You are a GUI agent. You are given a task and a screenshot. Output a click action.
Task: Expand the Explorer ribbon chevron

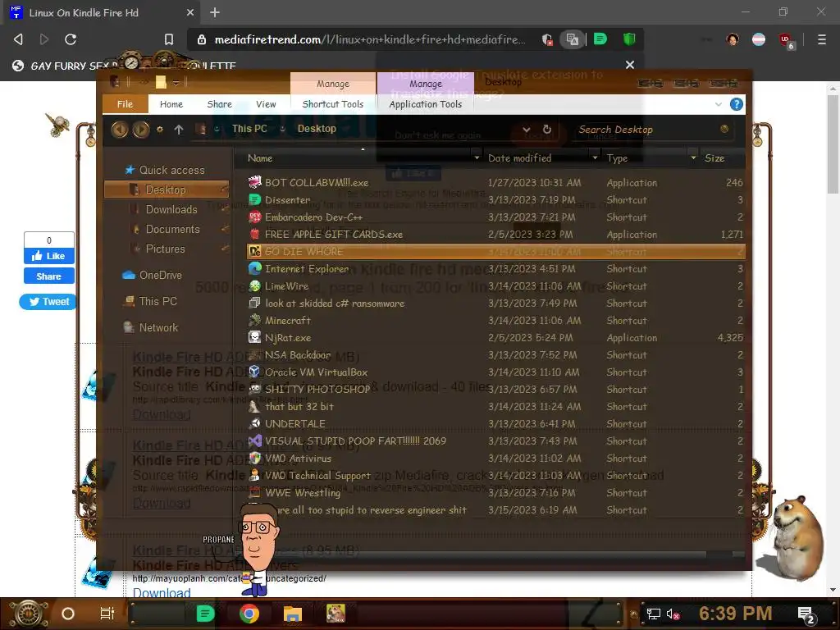pyautogui.click(x=719, y=104)
